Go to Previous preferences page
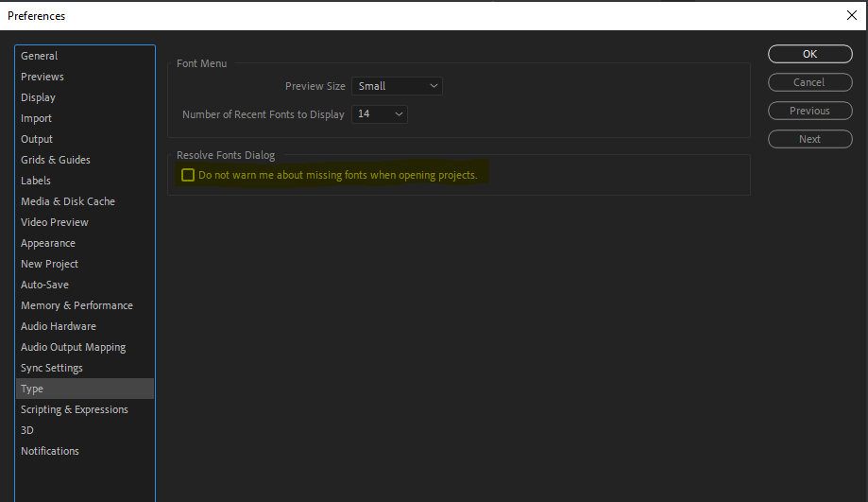 click(809, 111)
